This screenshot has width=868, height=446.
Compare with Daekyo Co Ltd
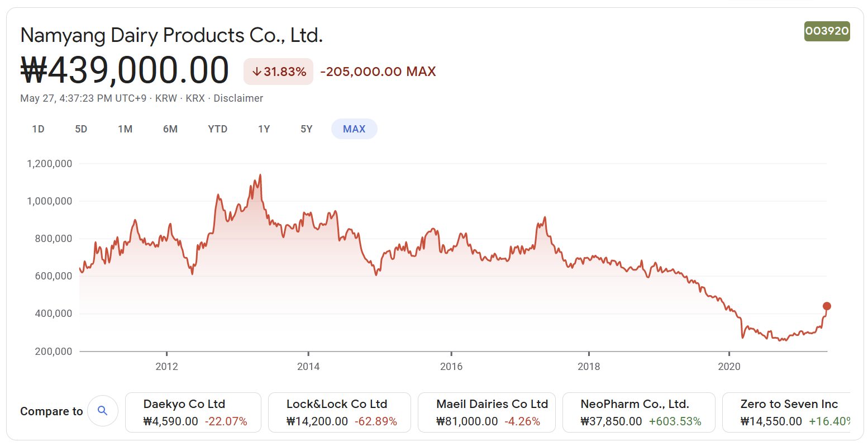pyautogui.click(x=193, y=412)
